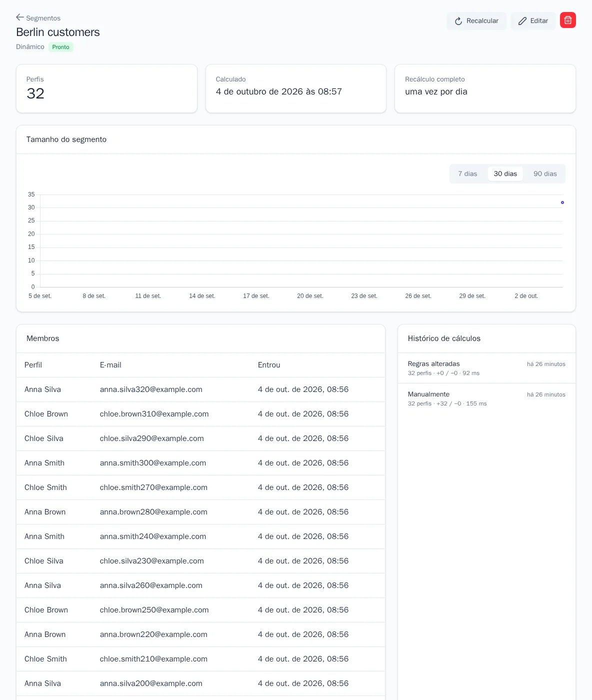Select the 30 dias range tab
Viewport: 592px width, 700px height.
(505, 174)
